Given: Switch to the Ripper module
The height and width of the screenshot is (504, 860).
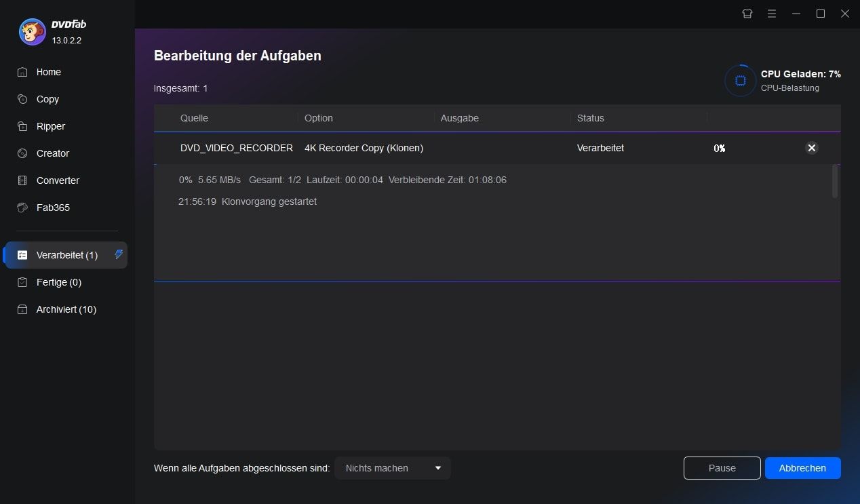Looking at the screenshot, I should tap(51, 126).
